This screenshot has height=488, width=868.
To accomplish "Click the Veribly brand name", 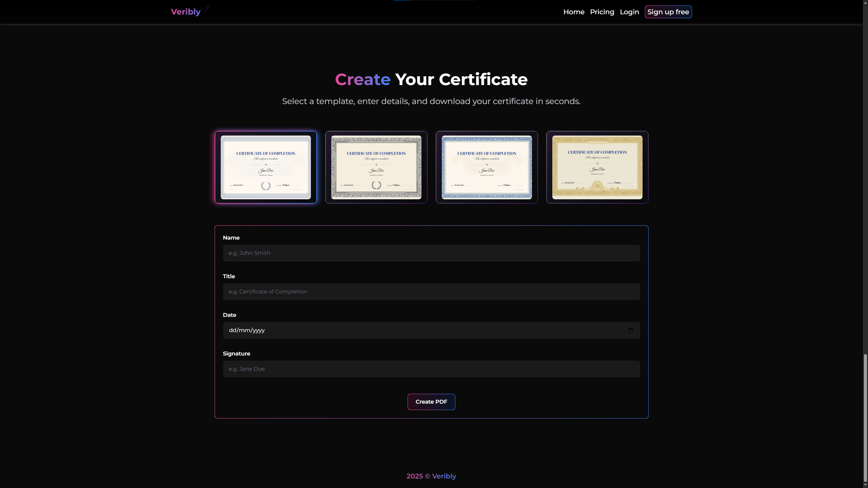I will [186, 12].
